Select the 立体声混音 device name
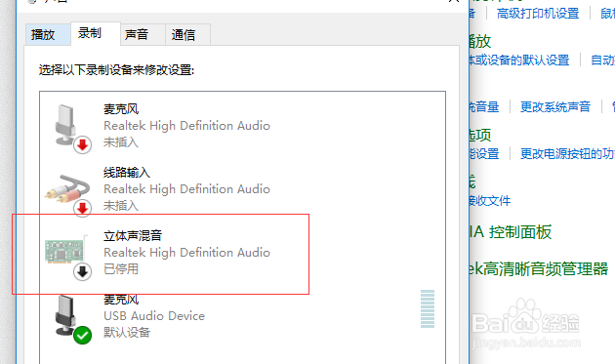The image size is (615, 364). point(133,235)
